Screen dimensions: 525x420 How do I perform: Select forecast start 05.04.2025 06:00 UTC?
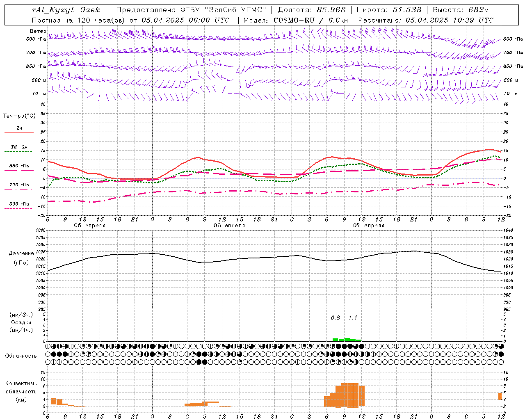[x=185, y=20]
